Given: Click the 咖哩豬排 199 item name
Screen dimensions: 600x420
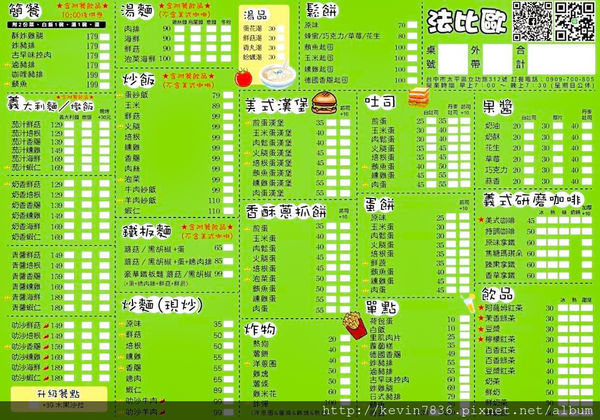Looking at the screenshot, I should click(x=27, y=74).
